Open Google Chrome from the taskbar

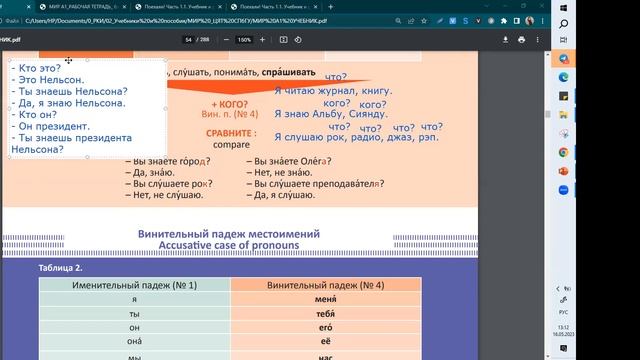pos(564,152)
